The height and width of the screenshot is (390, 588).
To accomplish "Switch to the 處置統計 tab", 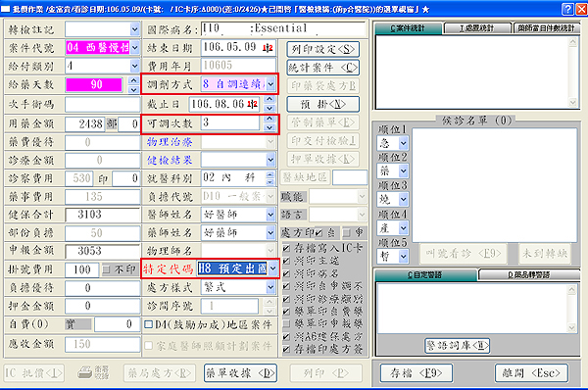I will pos(477,28).
